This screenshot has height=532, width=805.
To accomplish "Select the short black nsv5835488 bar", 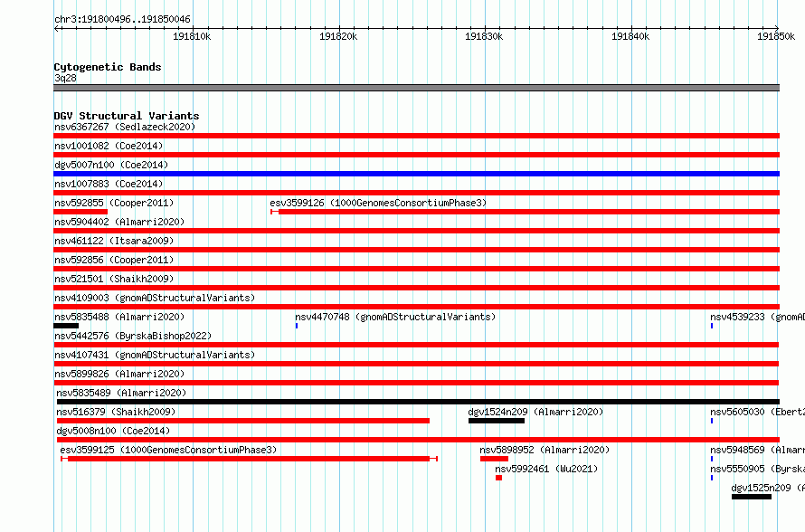I will pos(66,326).
